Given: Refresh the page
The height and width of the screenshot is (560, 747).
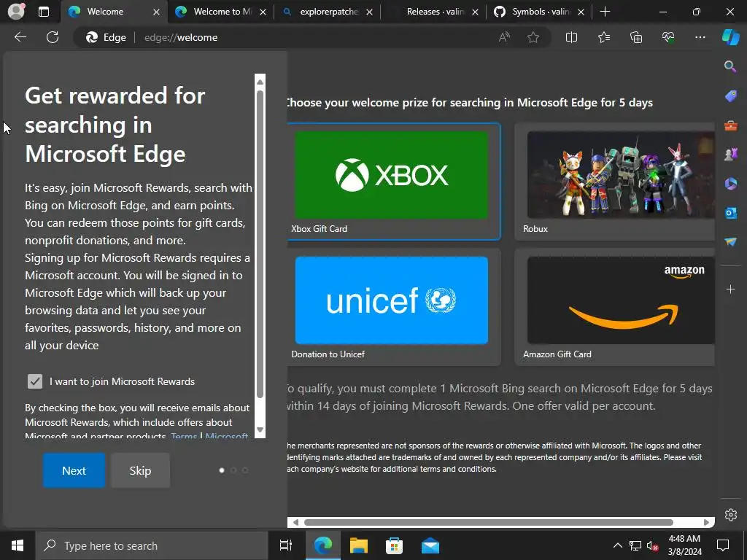Looking at the screenshot, I should coord(53,37).
